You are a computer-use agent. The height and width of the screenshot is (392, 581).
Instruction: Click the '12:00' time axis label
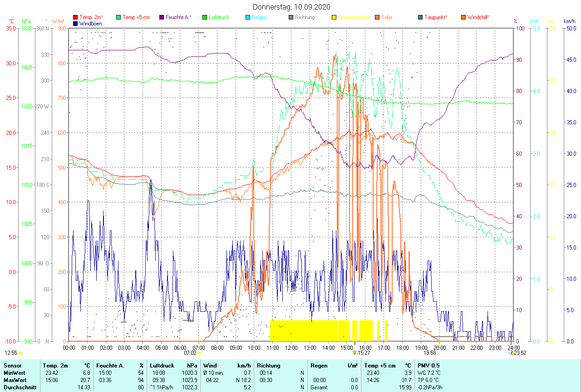[x=291, y=348]
